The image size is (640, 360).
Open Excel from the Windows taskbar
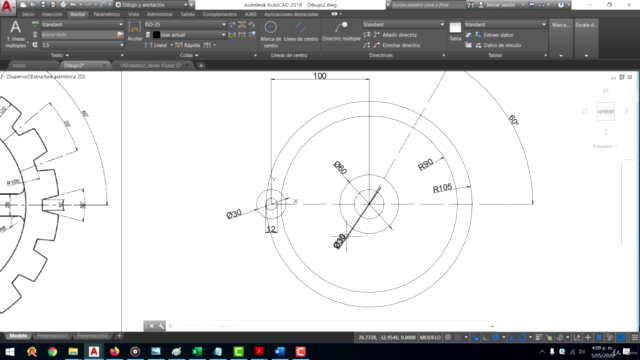click(197, 351)
